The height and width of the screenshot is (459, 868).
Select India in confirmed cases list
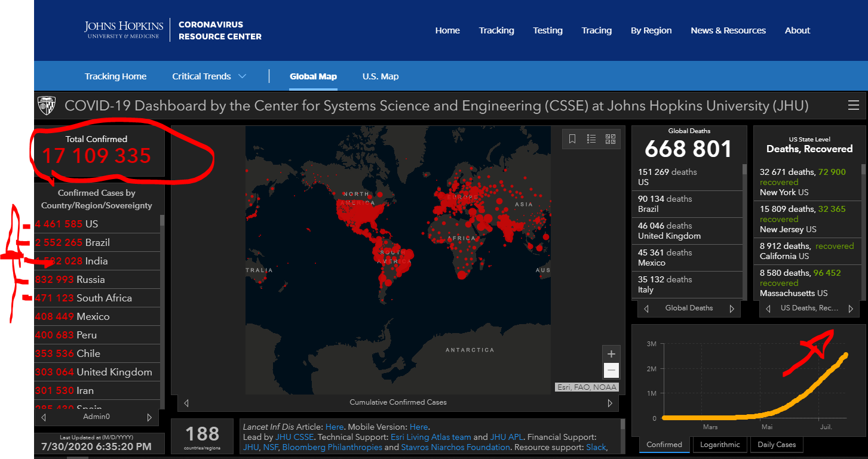point(97,261)
